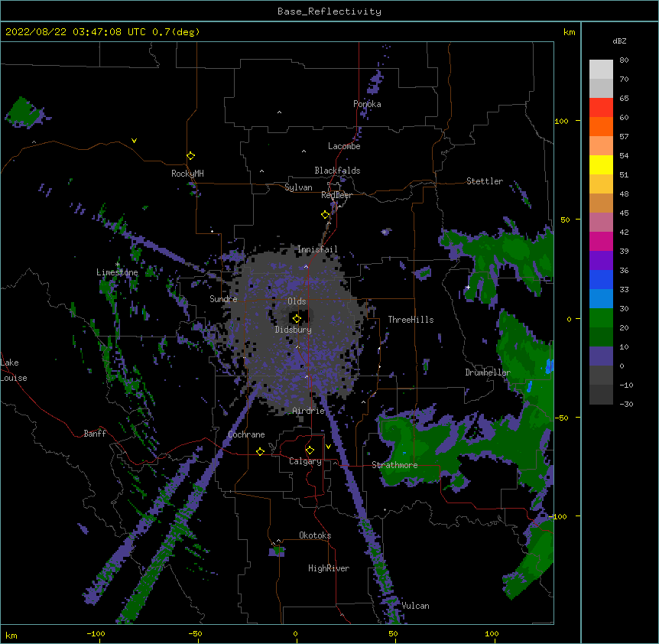Click the Strathmore town label
The image size is (659, 644).
tap(394, 465)
